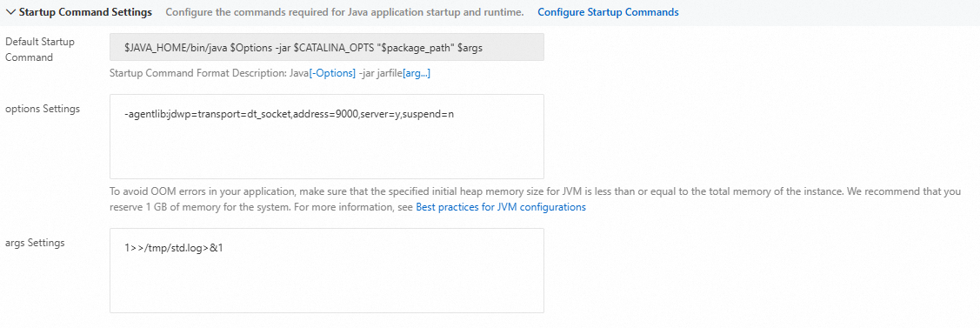Click the read-only Default Startup Command field
This screenshot has height=328, width=980.
pos(326,47)
